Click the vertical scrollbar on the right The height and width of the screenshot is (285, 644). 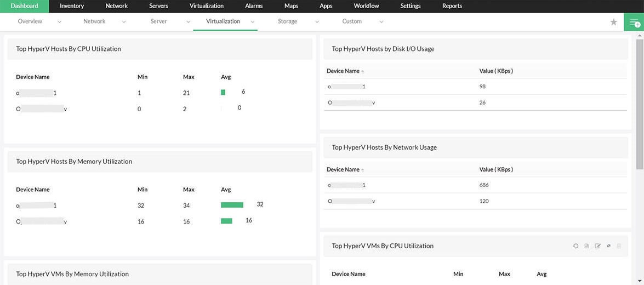[639, 104]
